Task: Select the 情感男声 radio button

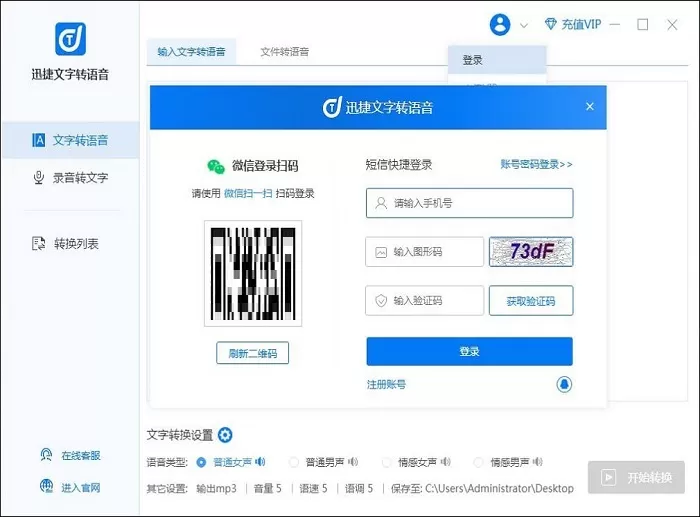Action: [479, 463]
